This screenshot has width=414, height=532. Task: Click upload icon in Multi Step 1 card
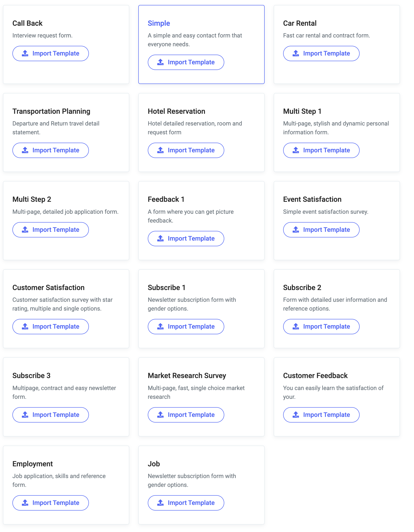(x=296, y=150)
